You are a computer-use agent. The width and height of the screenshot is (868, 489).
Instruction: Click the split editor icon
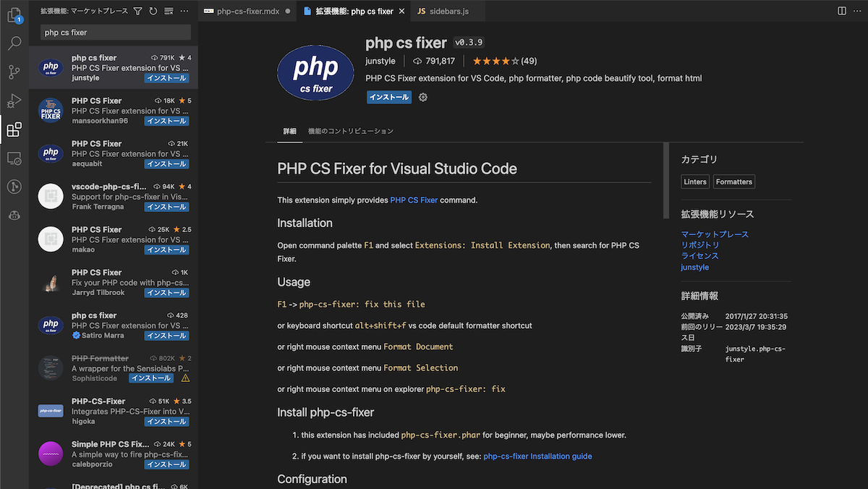[841, 10]
